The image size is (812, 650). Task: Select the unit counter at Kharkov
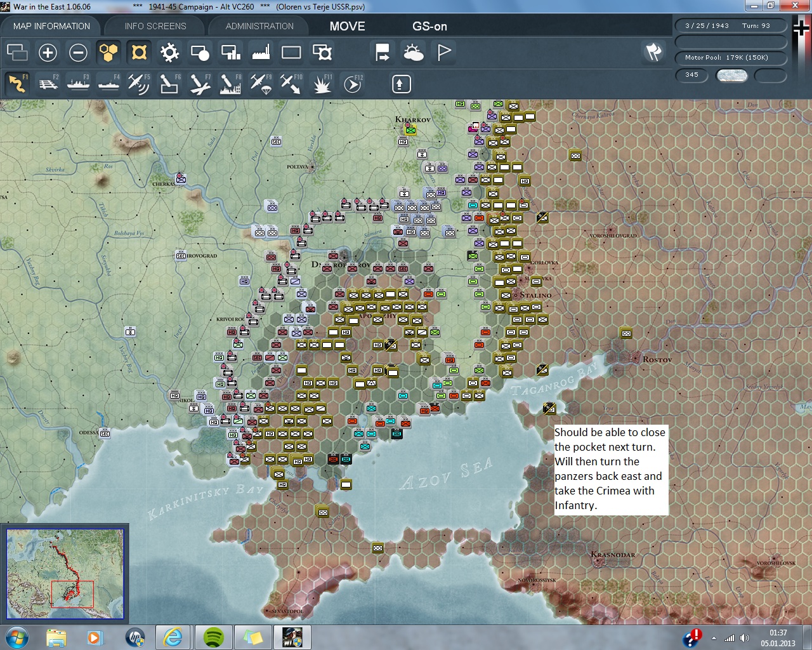[x=410, y=129]
